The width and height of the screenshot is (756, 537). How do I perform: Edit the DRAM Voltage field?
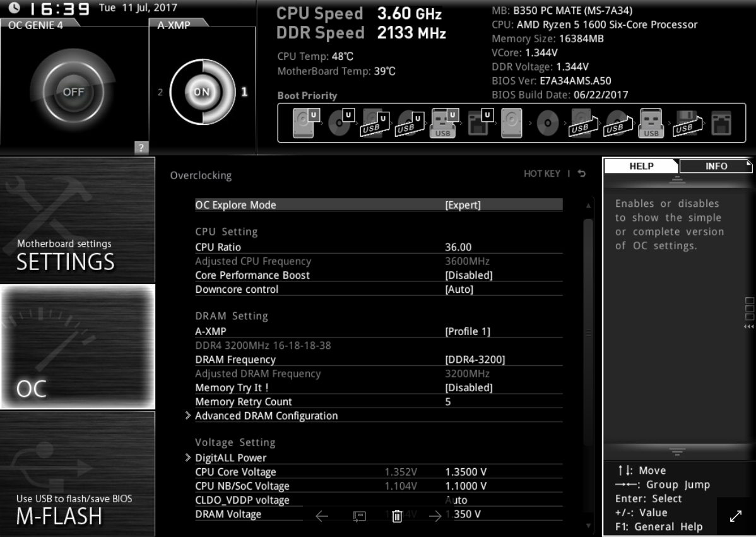click(x=379, y=514)
